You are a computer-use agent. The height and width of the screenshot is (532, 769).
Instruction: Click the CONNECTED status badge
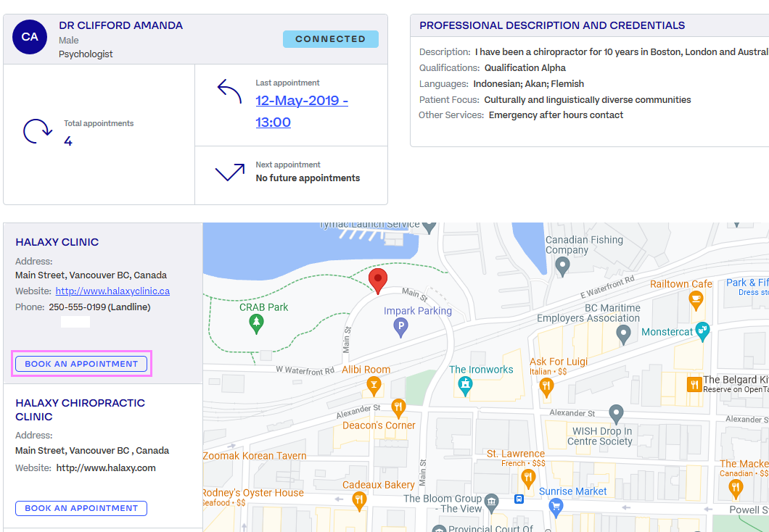pyautogui.click(x=331, y=39)
